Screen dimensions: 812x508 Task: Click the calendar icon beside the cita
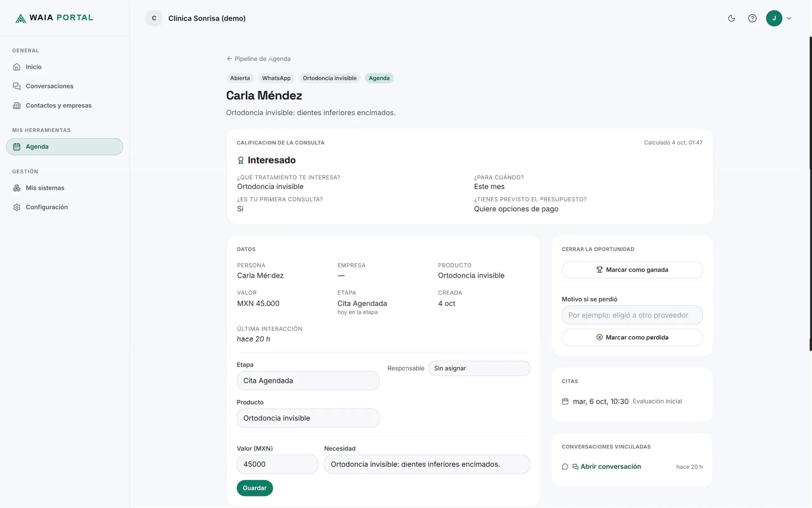coord(565,401)
